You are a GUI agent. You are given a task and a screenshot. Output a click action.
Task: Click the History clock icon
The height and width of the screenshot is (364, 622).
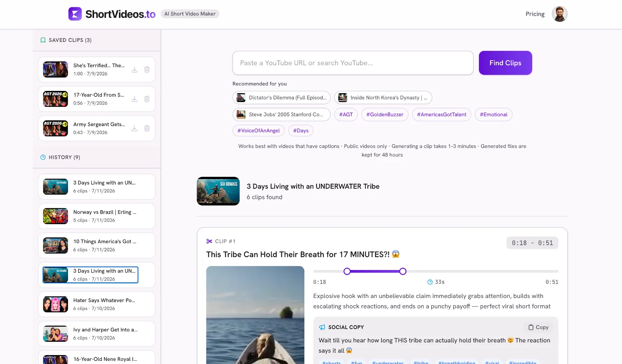43,157
